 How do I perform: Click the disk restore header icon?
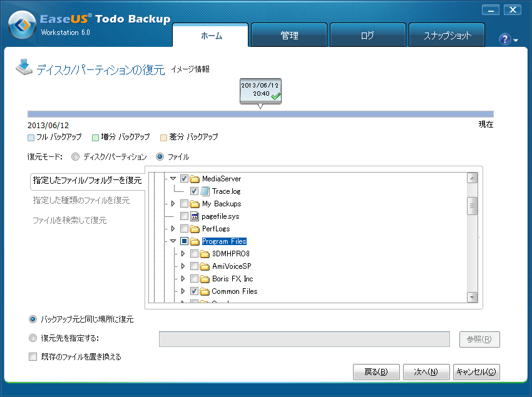click(24, 67)
